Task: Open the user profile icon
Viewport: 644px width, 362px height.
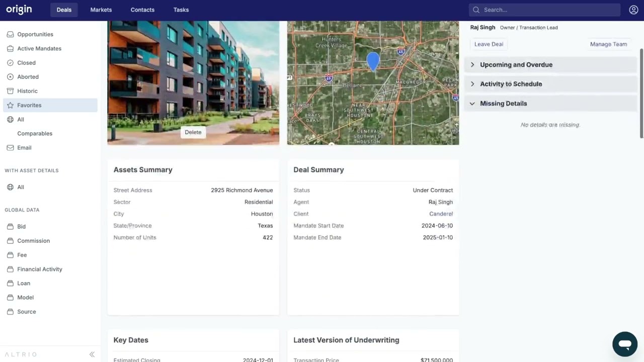Action: [633, 10]
